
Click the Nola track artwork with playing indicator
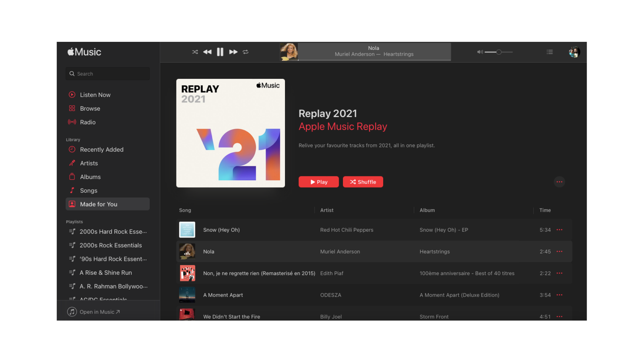tap(187, 251)
